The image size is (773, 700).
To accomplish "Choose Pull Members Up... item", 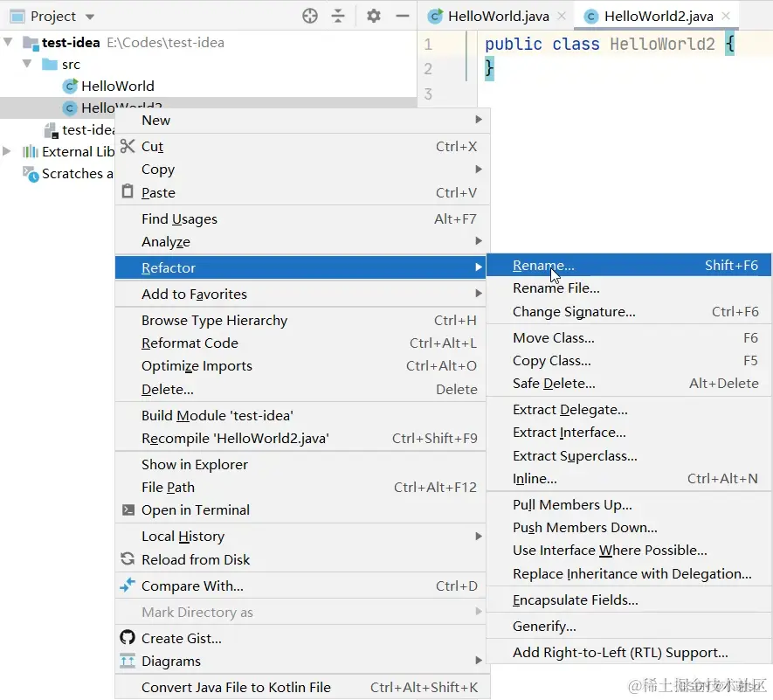I will pos(629,504).
